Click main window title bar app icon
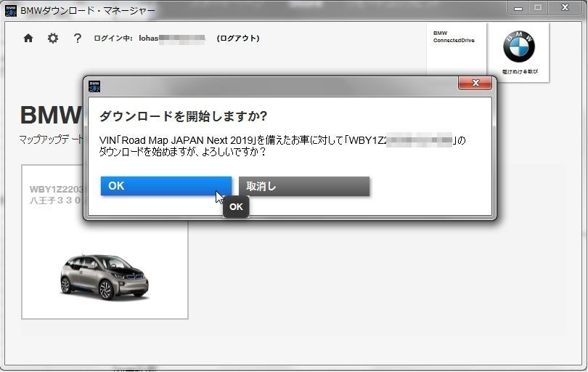The height and width of the screenshot is (372, 588). coord(11,10)
